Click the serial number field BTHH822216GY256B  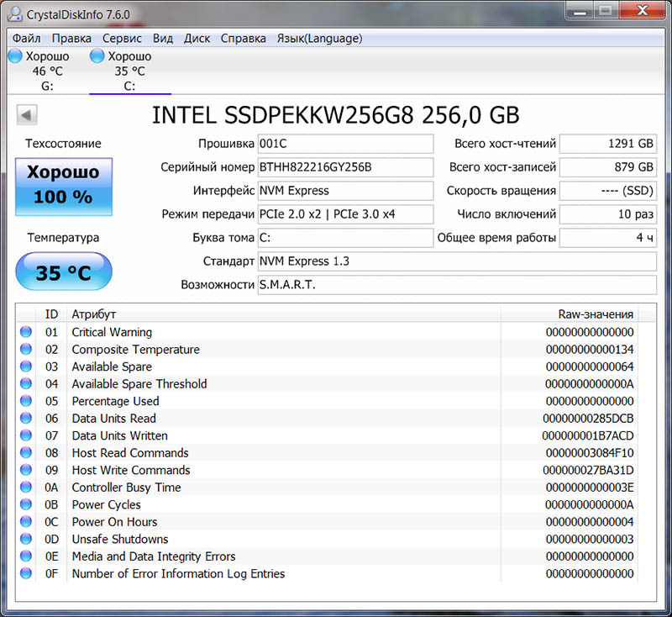tap(345, 167)
